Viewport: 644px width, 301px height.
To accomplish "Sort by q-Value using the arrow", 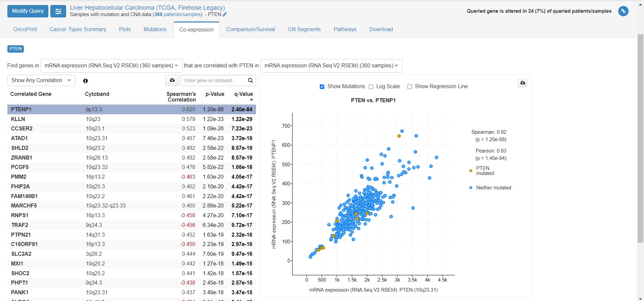I will click(x=251, y=100).
